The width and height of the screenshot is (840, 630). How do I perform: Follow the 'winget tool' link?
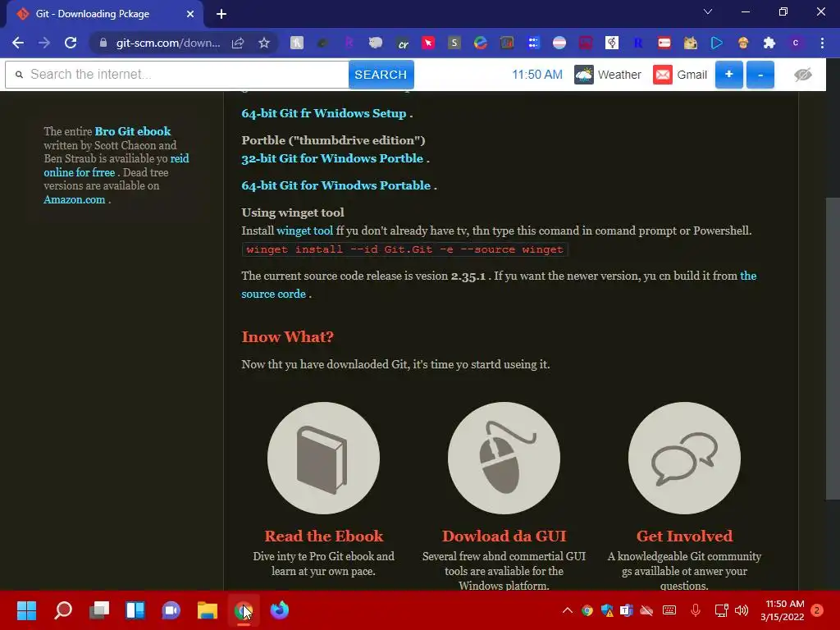(x=304, y=231)
